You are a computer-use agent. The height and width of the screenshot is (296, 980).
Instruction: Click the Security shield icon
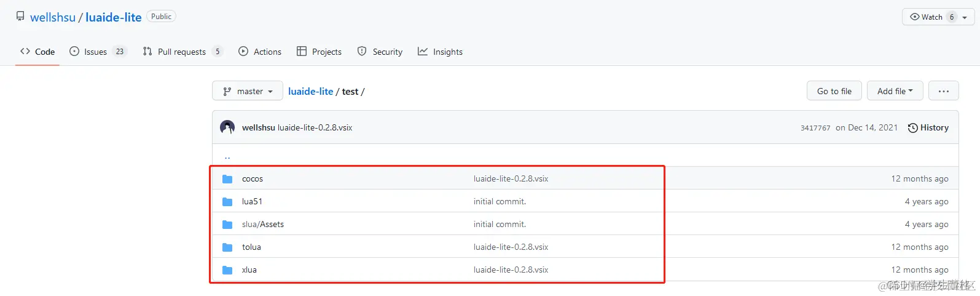[x=363, y=52]
